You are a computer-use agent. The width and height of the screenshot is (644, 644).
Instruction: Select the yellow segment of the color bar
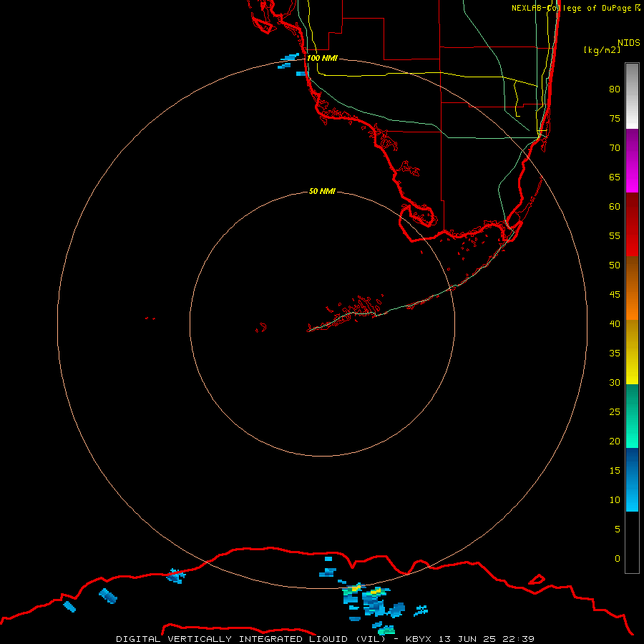point(632,352)
